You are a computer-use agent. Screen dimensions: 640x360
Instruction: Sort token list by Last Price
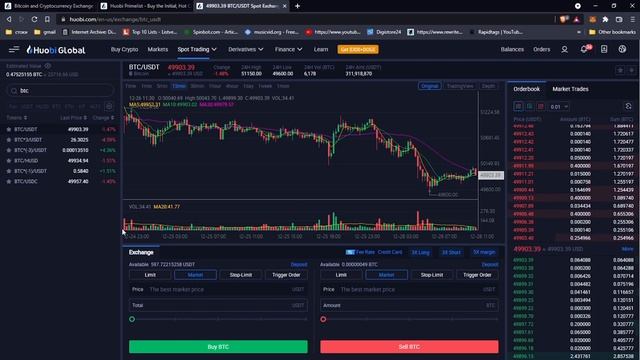pos(73,118)
